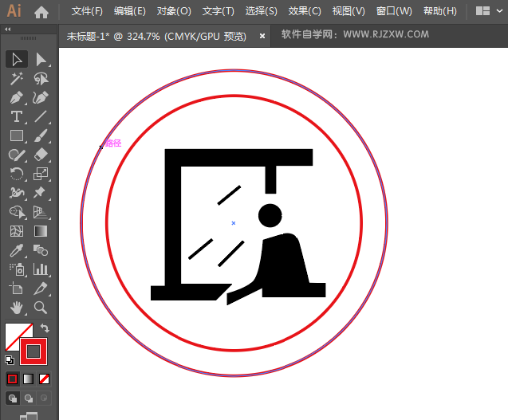The width and height of the screenshot is (508, 420).
Task: Collapse the toolbar using double arrows
Action: pos(8,29)
